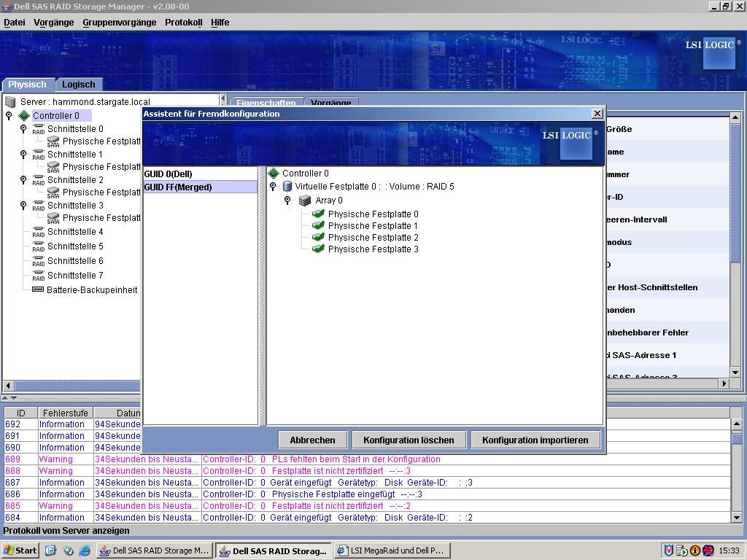Open the LSI MegaRaid und Dell taskbar window

[x=392, y=551]
